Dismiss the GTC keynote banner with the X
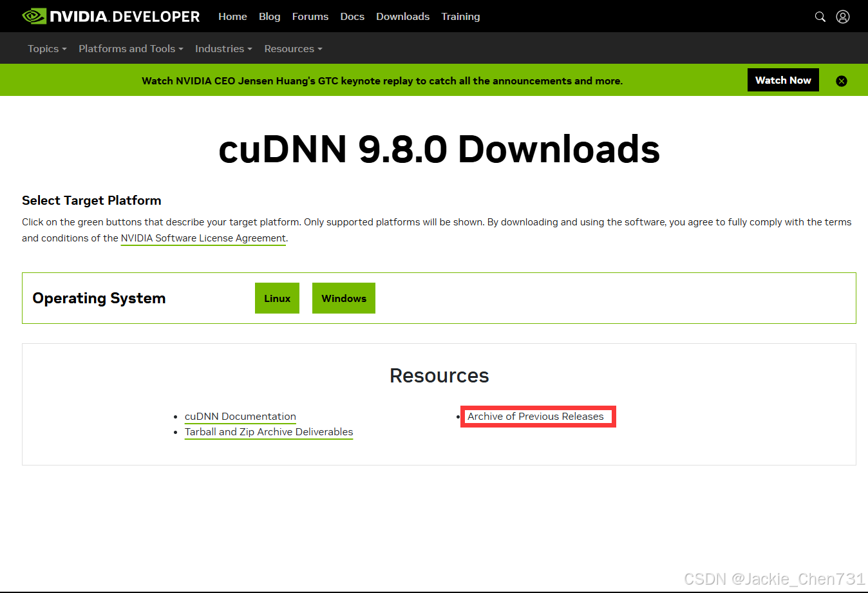 coord(842,80)
